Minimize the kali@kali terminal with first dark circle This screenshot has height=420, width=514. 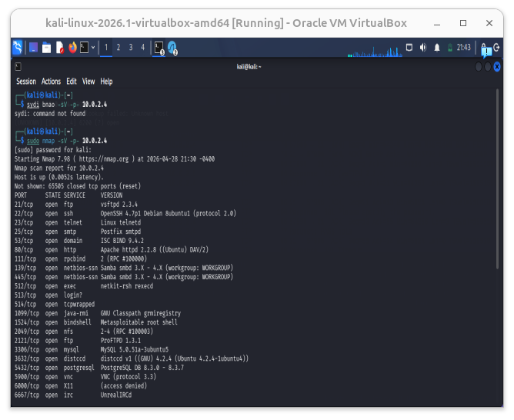(479, 67)
